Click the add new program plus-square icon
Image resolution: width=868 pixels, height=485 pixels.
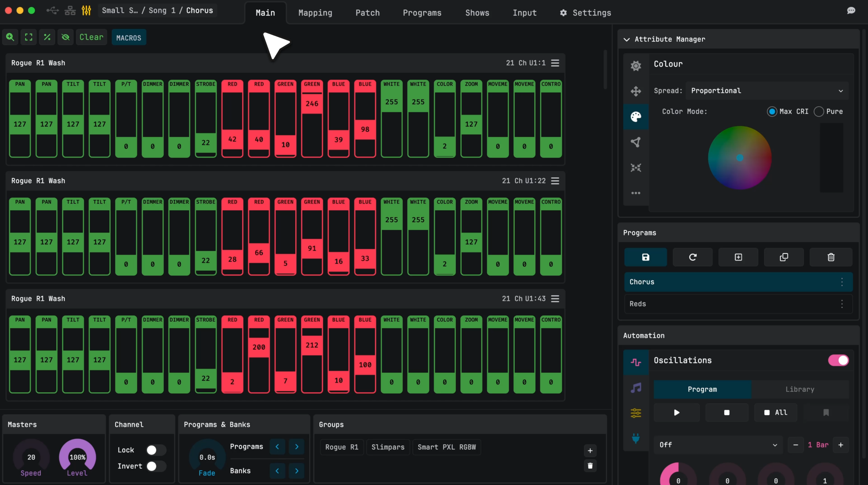point(738,257)
